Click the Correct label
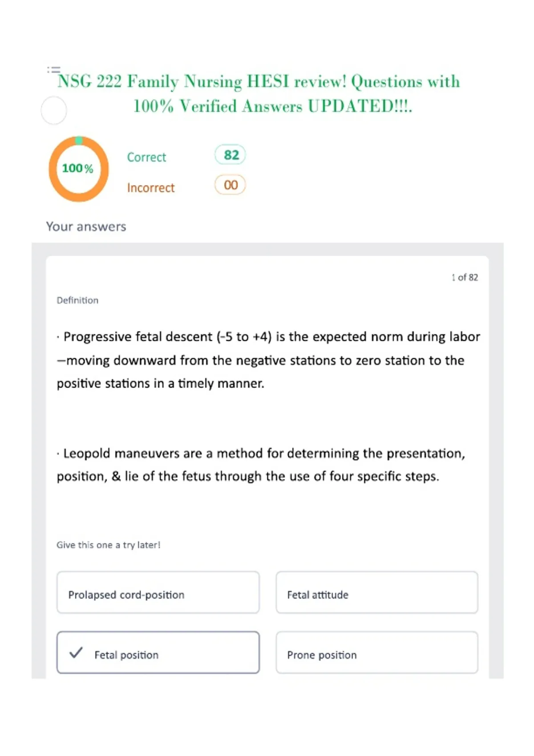Screen dimensions: 534x756 [x=146, y=157]
